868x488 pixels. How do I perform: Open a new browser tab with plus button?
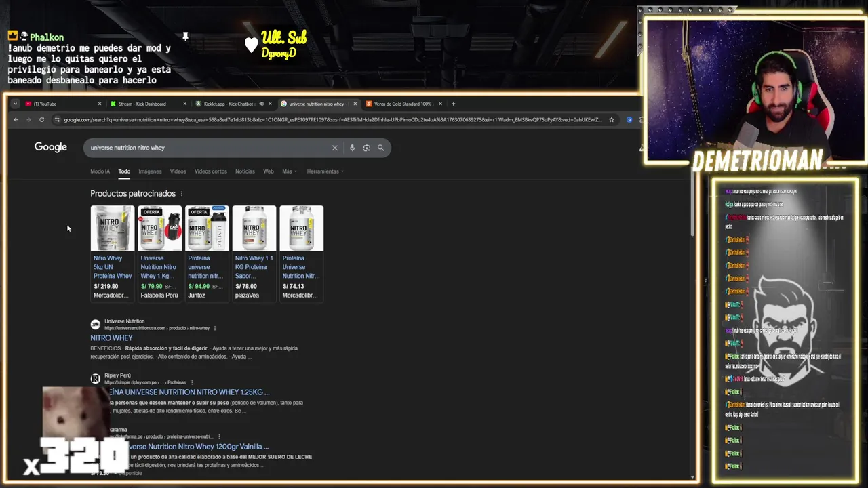point(454,104)
